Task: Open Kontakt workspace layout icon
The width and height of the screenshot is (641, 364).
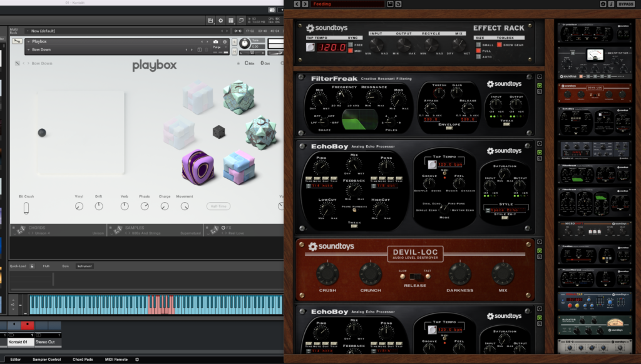Action: [x=231, y=21]
